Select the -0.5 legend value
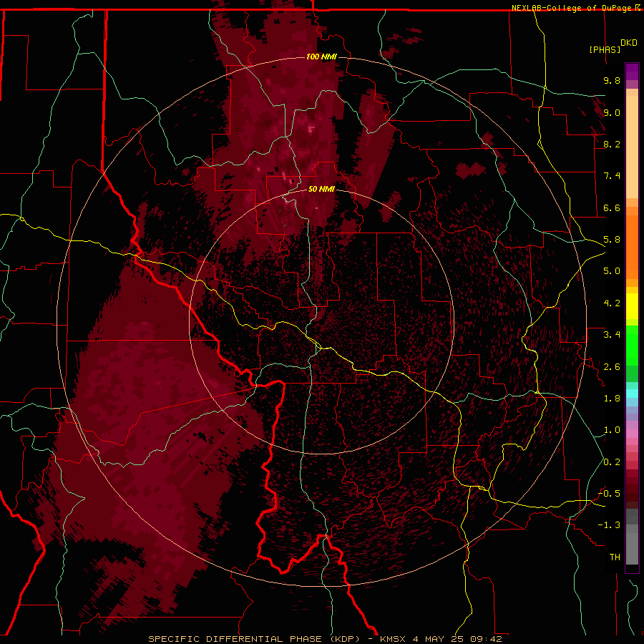Image resolution: width=644 pixels, height=644 pixels. point(609,494)
